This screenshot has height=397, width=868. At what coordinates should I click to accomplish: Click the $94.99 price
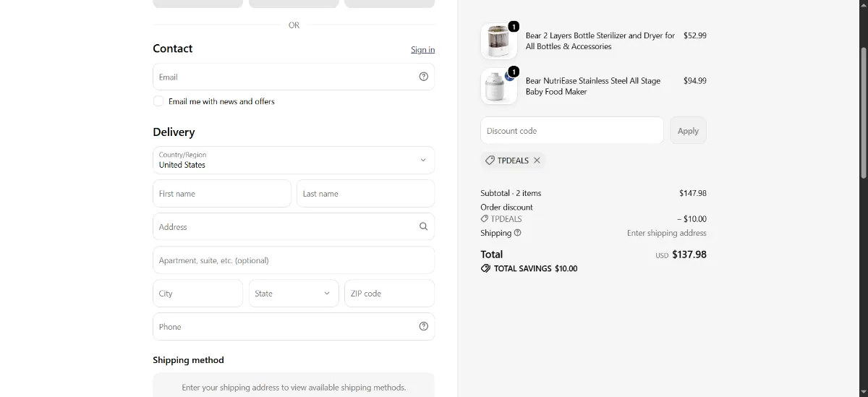tap(694, 81)
